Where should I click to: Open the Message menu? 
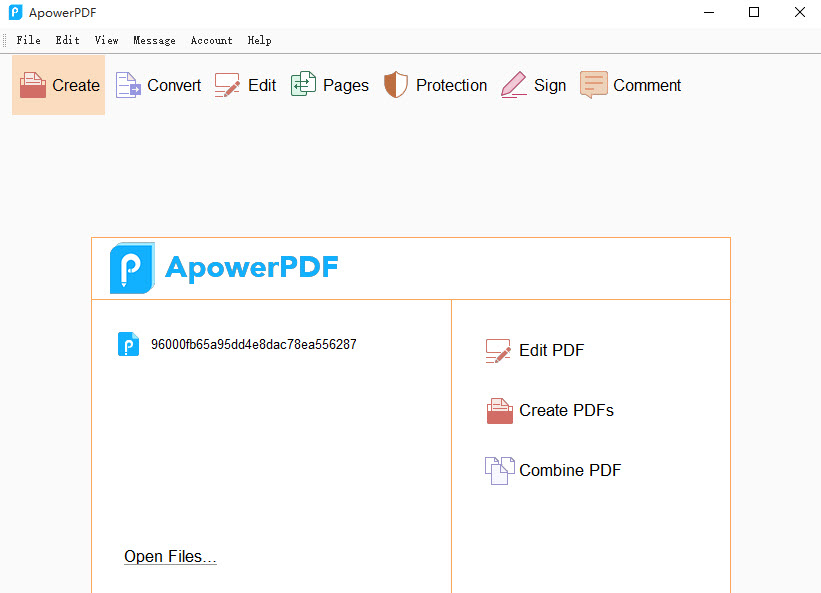click(x=154, y=40)
